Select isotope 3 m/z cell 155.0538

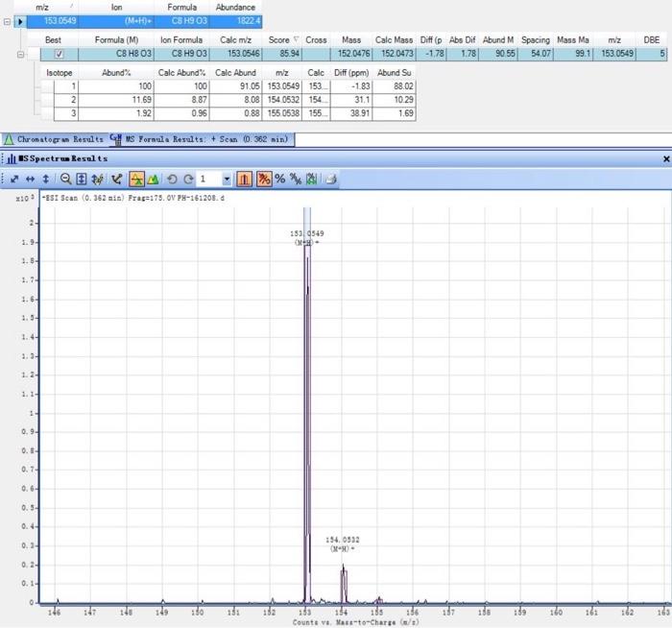click(282, 113)
